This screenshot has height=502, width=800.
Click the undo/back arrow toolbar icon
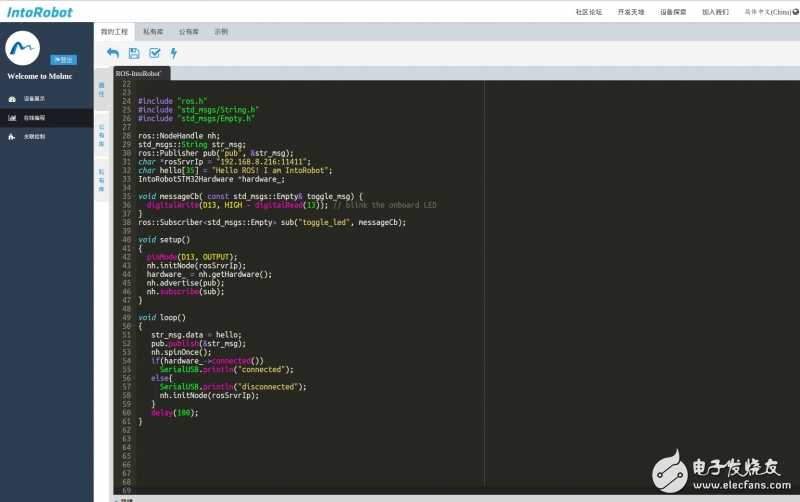click(112, 53)
